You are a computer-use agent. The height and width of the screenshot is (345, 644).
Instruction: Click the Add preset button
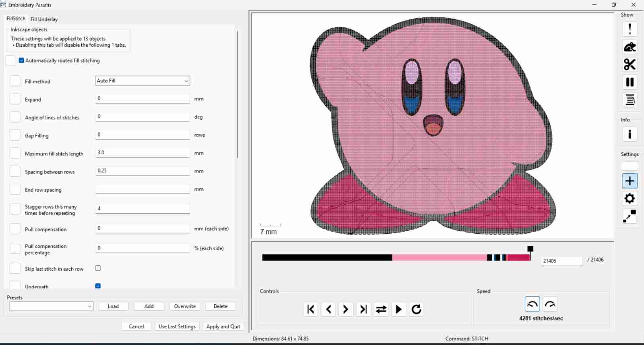click(x=149, y=306)
